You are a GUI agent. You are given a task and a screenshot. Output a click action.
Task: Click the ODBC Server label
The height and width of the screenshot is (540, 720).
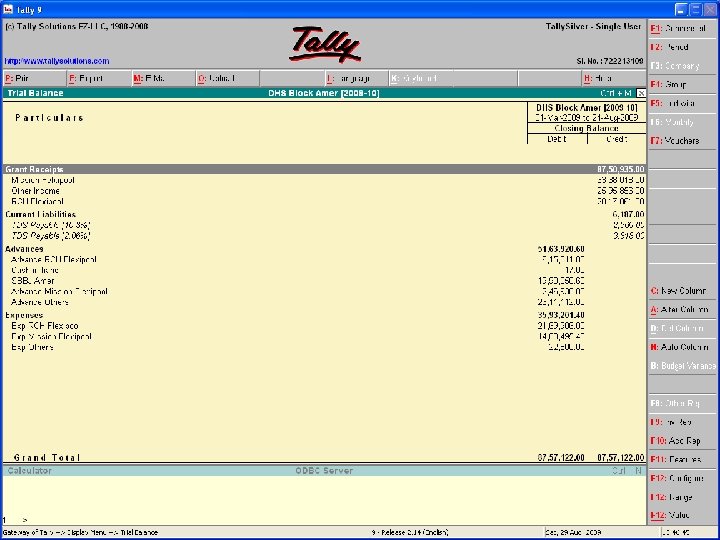[x=324, y=471]
